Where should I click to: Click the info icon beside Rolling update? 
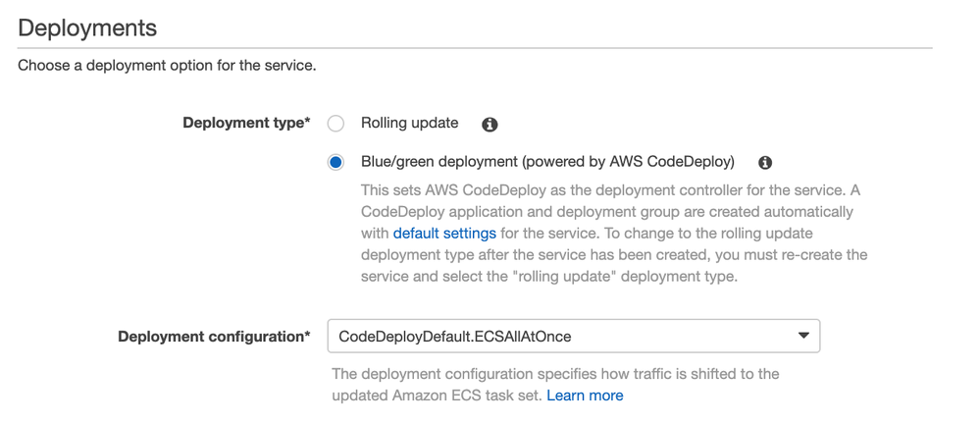pyautogui.click(x=490, y=125)
